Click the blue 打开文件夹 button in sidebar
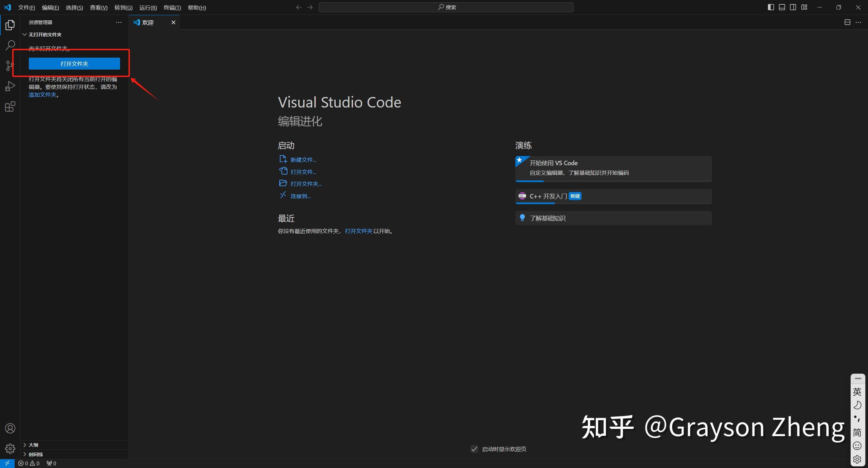This screenshot has height=468, width=868. pyautogui.click(x=74, y=63)
